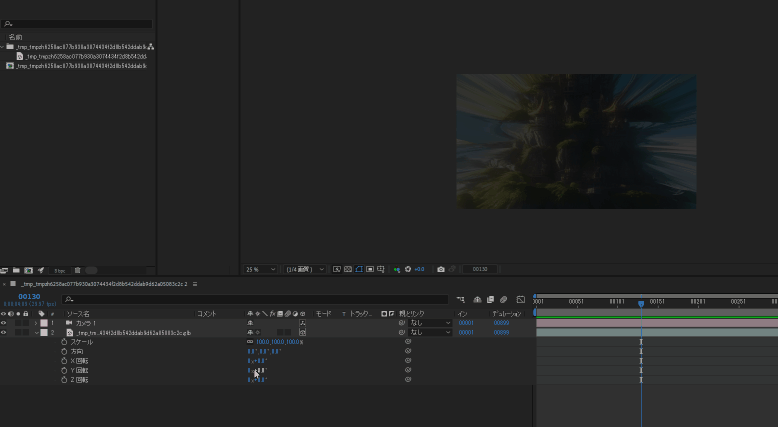Toggle the project panel bit depth pill switch
The image size is (778, 427).
91,270
